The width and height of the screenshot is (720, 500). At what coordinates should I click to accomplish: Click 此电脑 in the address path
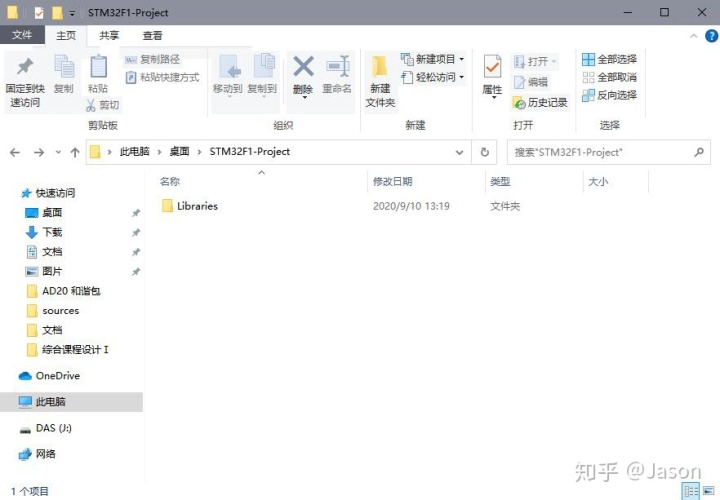135,152
